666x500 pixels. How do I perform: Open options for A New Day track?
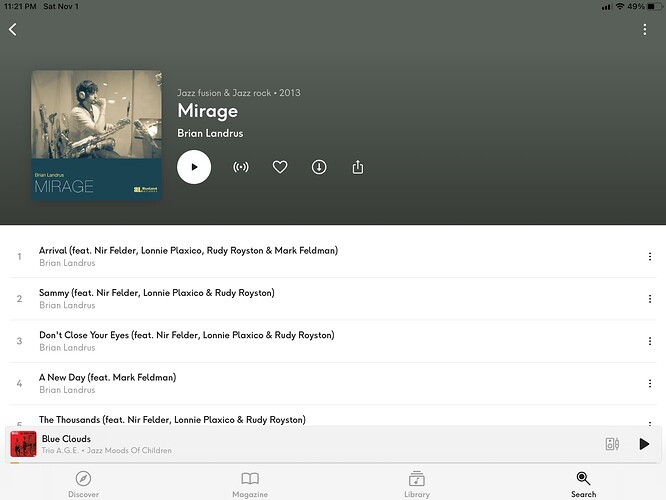click(650, 383)
